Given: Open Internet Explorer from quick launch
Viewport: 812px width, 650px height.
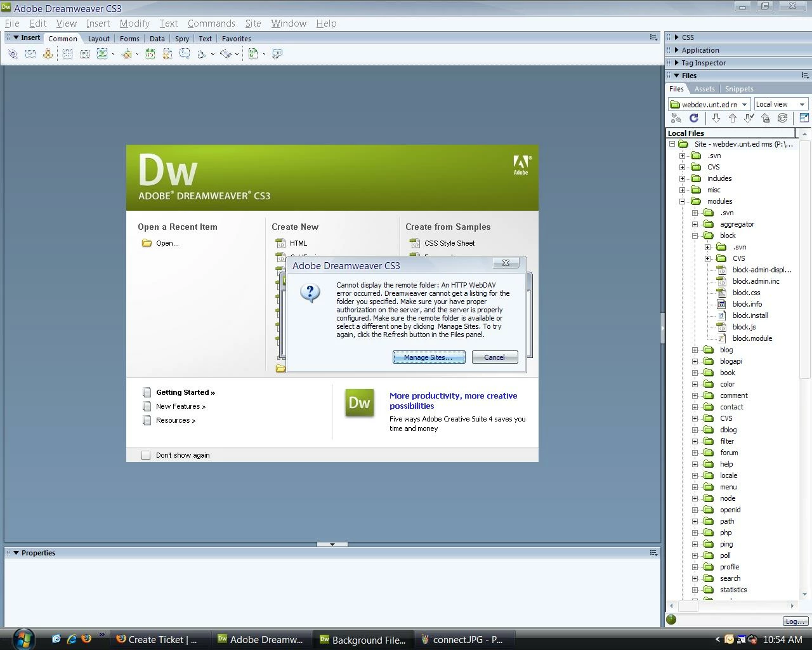Looking at the screenshot, I should point(71,639).
